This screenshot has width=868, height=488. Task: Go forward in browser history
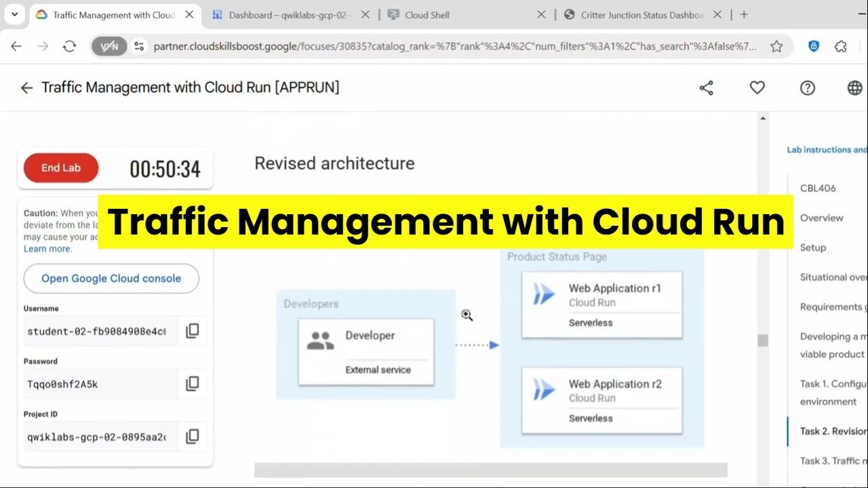43,46
